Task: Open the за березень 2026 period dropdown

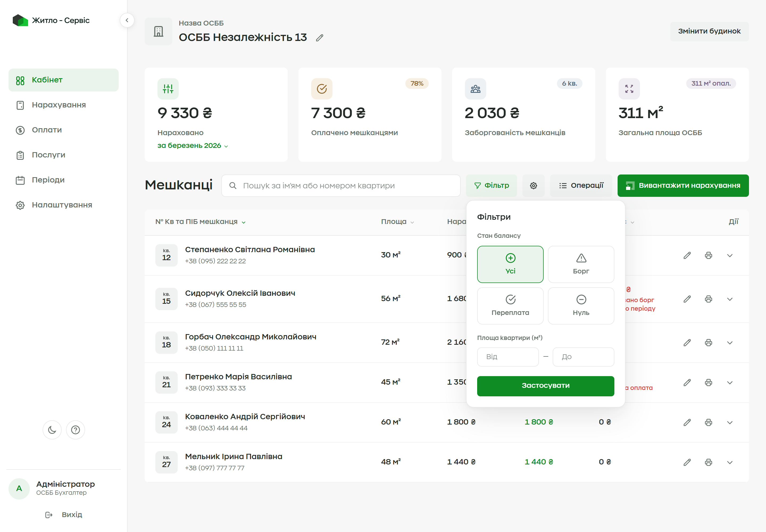Action: click(x=193, y=146)
